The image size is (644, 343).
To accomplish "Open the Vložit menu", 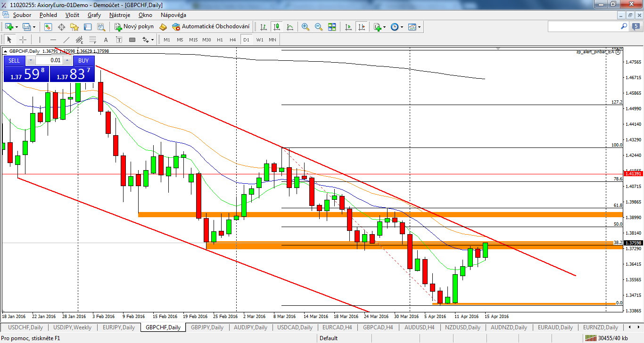I will pyautogui.click(x=72, y=15).
